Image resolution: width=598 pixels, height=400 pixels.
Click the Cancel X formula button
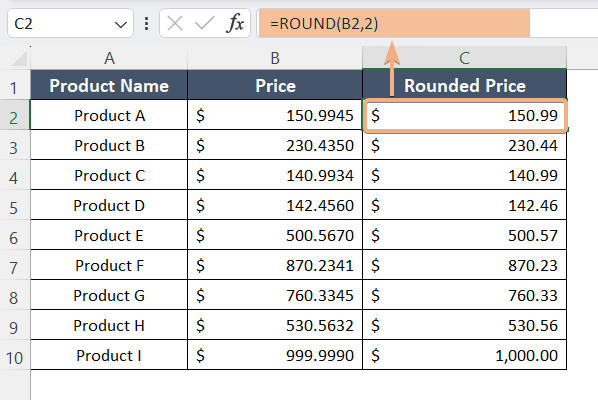[175, 24]
